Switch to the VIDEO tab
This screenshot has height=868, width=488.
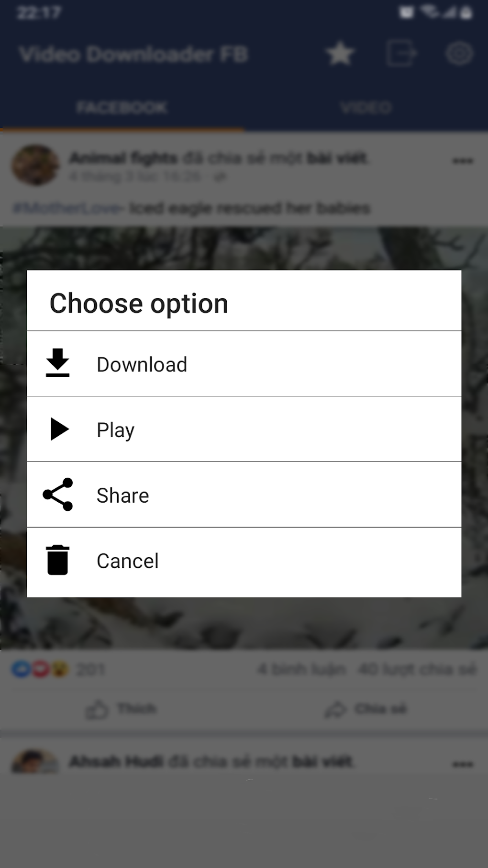tap(366, 107)
